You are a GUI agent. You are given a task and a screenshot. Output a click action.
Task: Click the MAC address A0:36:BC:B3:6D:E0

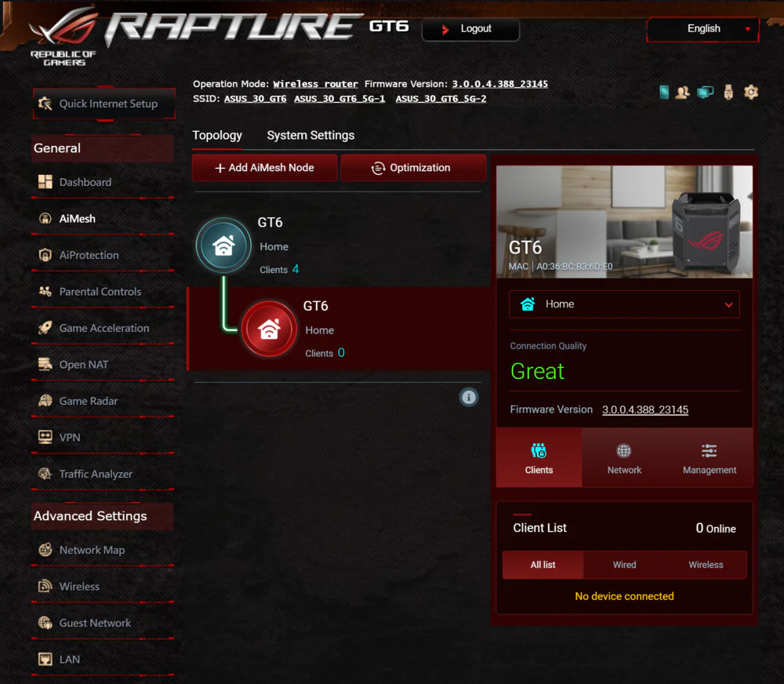click(x=575, y=266)
